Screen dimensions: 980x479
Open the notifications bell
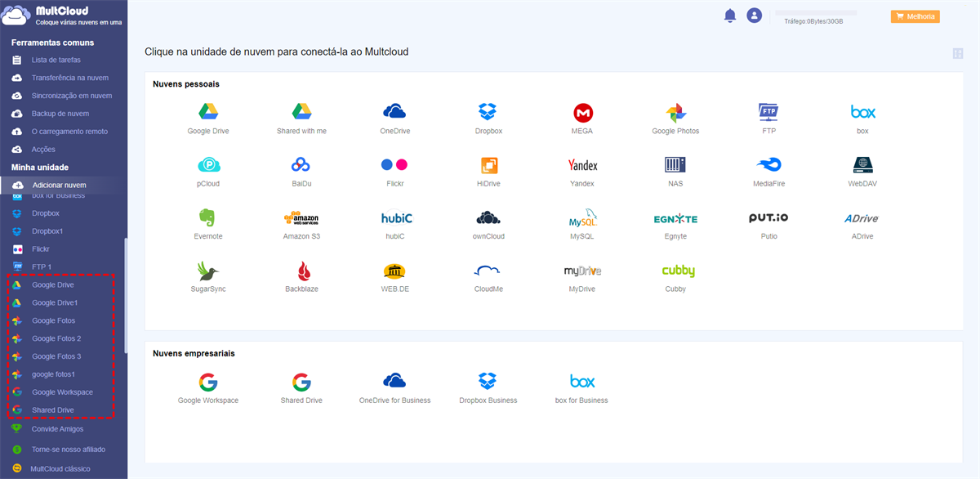pyautogui.click(x=729, y=16)
